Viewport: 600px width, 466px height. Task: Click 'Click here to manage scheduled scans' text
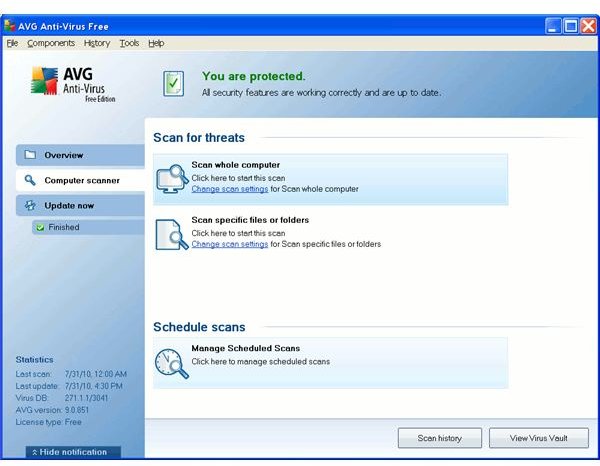[x=261, y=362]
